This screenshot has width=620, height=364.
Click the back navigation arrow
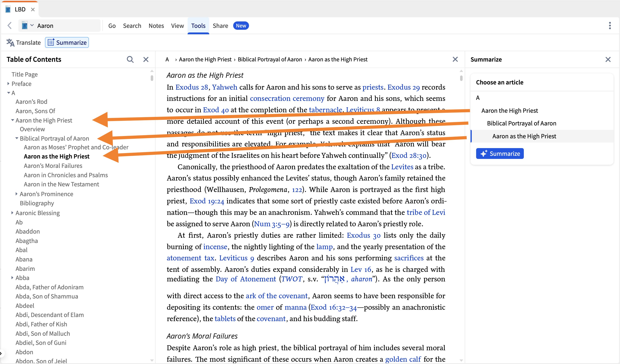point(9,25)
